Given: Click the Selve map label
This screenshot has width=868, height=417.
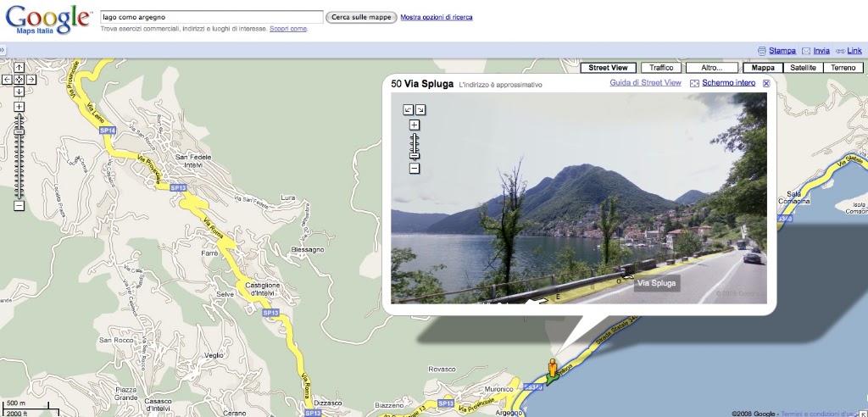Looking at the screenshot, I should click(225, 294).
